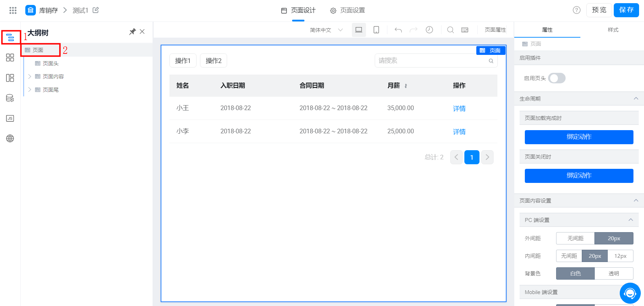The image size is (644, 306).
Task: Click the search icon in 请搜索 box
Action: [x=491, y=61]
